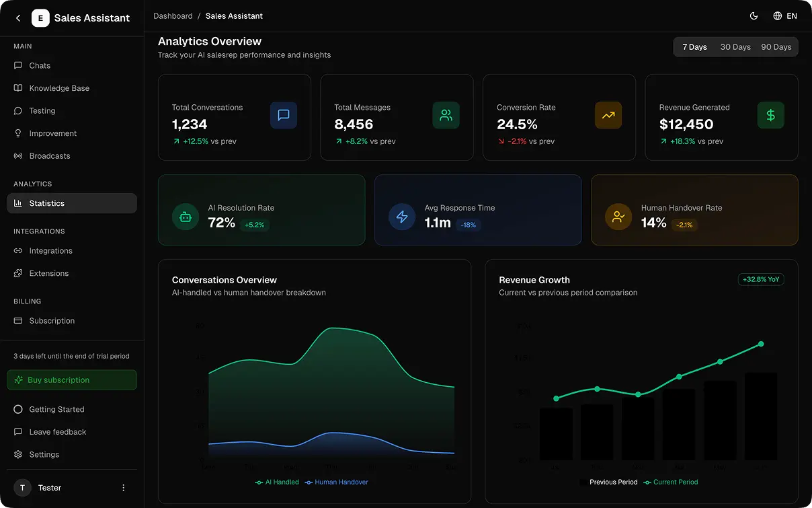Open the Tester user options menu
Image resolution: width=812 pixels, height=508 pixels.
(x=123, y=488)
